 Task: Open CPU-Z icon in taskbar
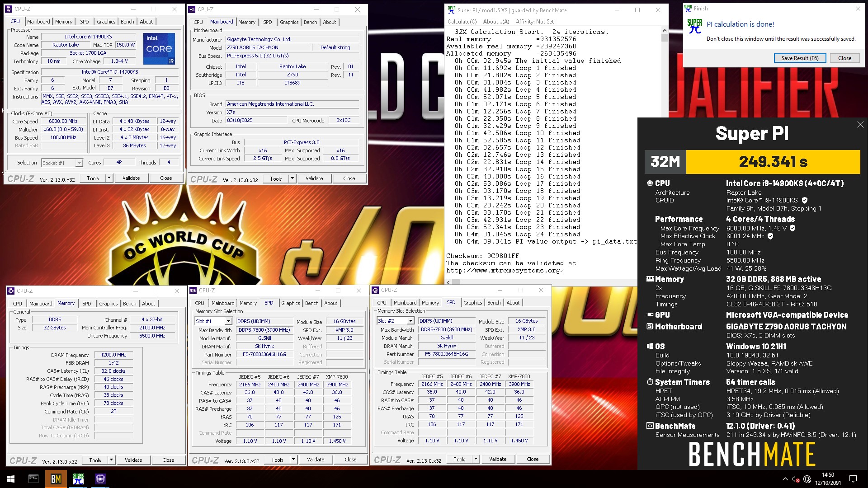100,479
